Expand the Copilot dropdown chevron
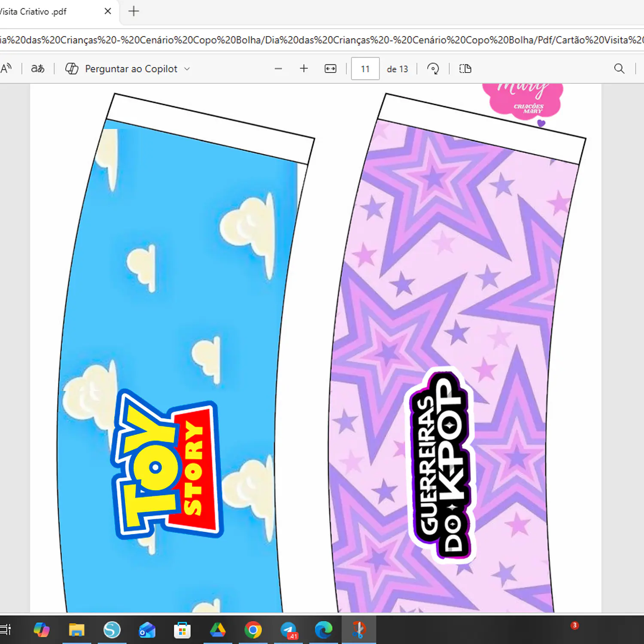644x644 pixels. pyautogui.click(x=187, y=69)
